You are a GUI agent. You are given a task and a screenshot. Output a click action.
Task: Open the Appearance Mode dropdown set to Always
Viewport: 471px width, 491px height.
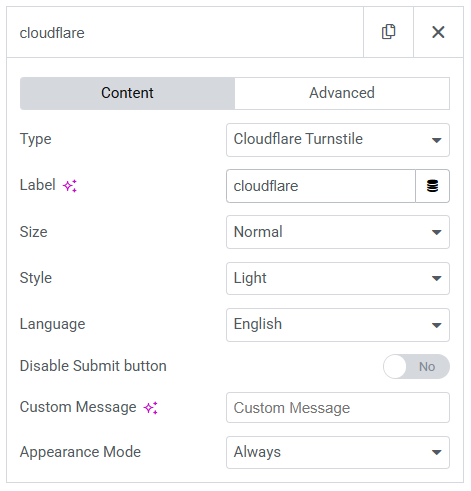(338, 452)
